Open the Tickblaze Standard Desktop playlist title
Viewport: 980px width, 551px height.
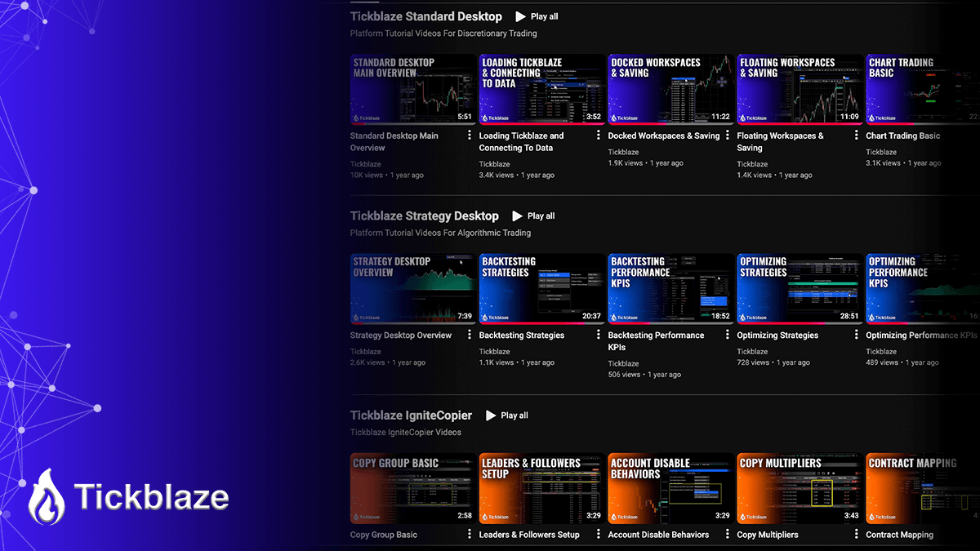coord(425,16)
